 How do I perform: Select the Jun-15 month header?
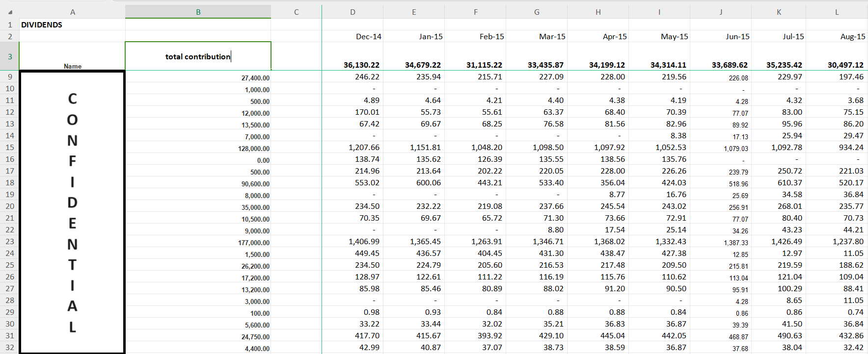click(x=721, y=36)
